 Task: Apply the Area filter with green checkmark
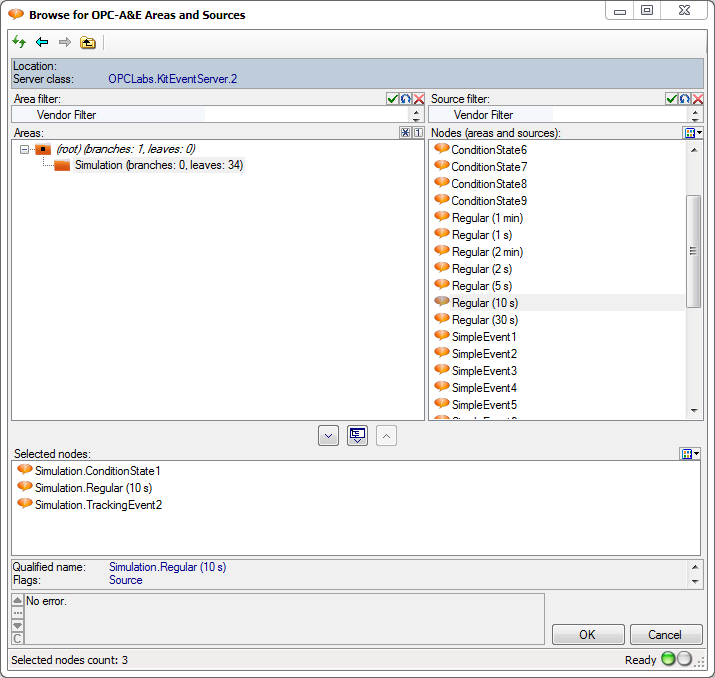(393, 99)
